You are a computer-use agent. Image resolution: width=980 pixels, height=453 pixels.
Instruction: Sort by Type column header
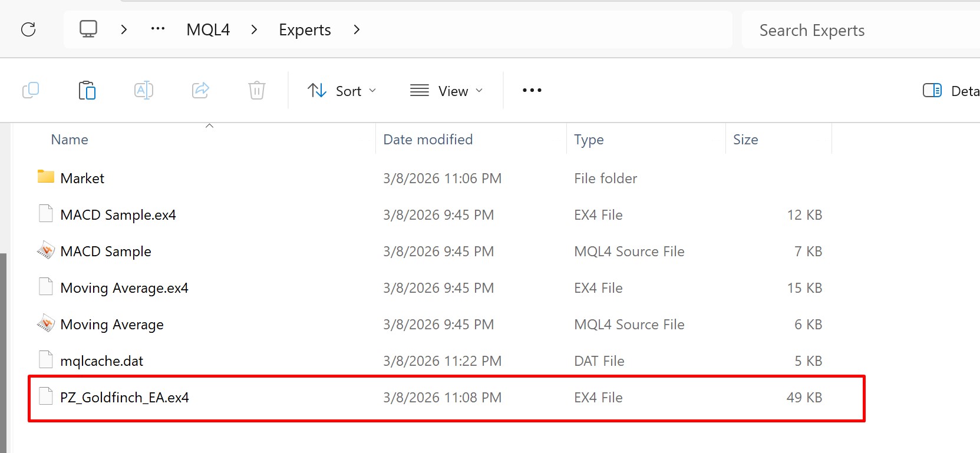pyautogui.click(x=589, y=140)
